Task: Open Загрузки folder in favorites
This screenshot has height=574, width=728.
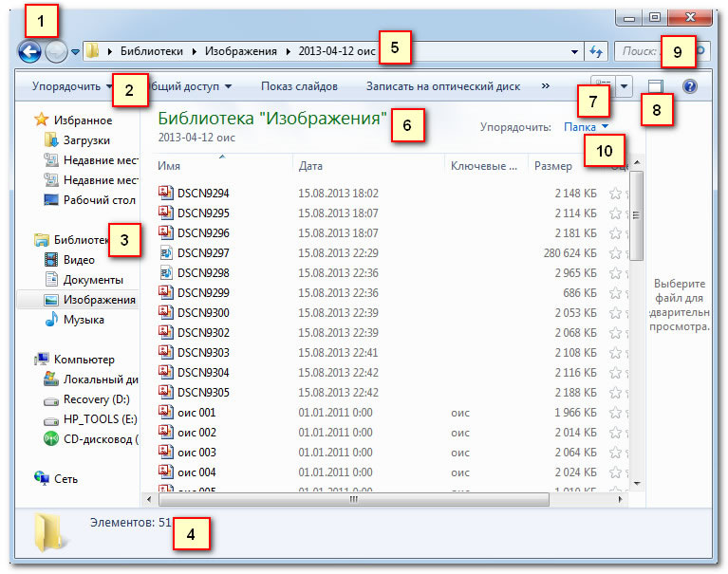Action: (x=86, y=140)
